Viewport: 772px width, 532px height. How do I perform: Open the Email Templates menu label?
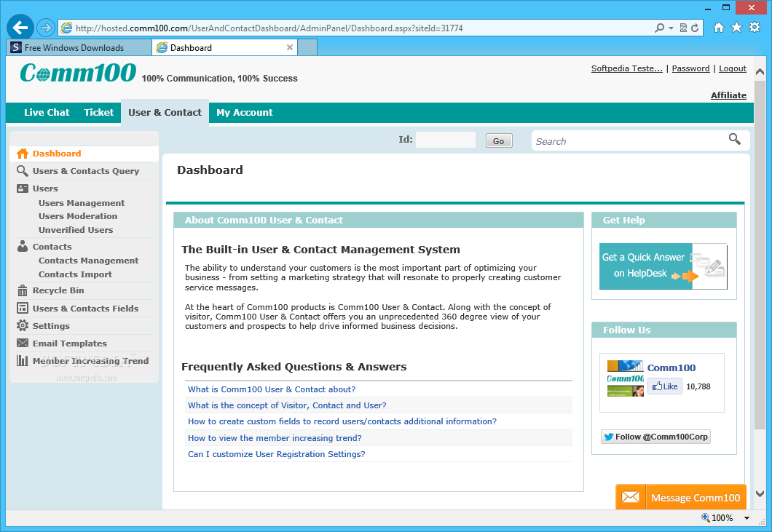[x=70, y=344]
